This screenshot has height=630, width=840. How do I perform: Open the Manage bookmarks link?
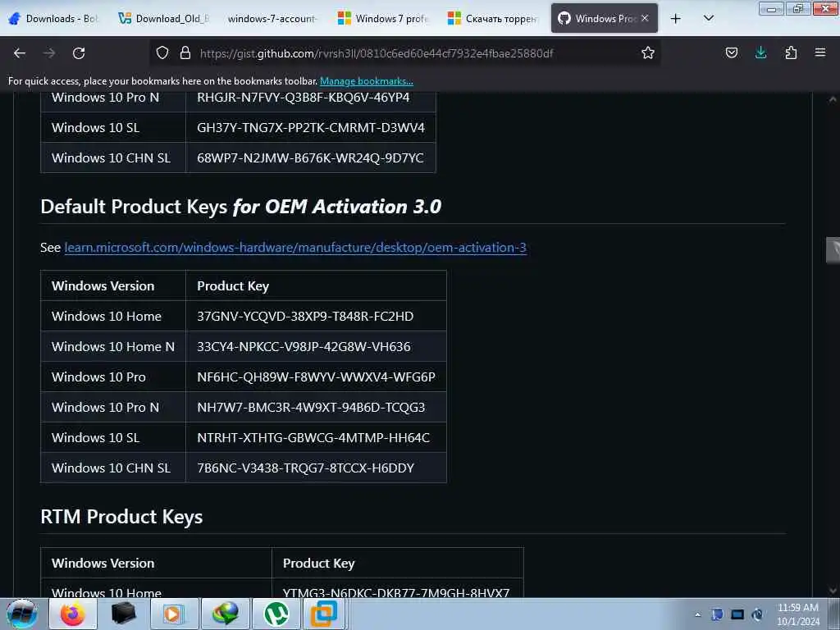point(367,81)
